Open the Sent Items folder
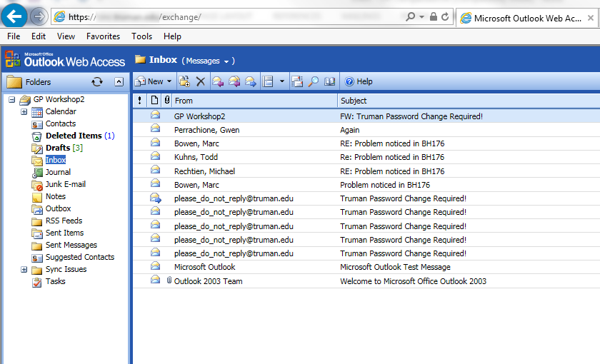The image size is (600, 364). pos(64,233)
